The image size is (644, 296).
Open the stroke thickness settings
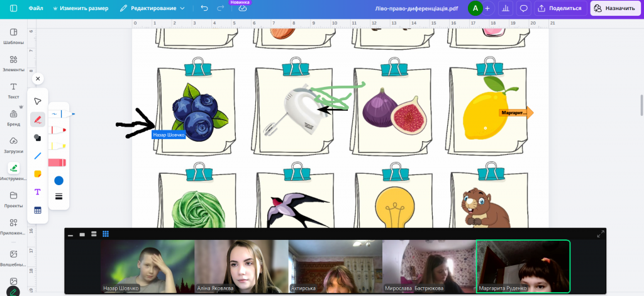coord(58,196)
